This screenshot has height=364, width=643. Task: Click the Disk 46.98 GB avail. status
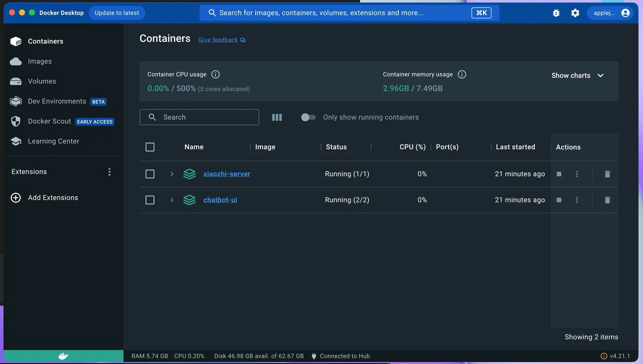point(259,356)
